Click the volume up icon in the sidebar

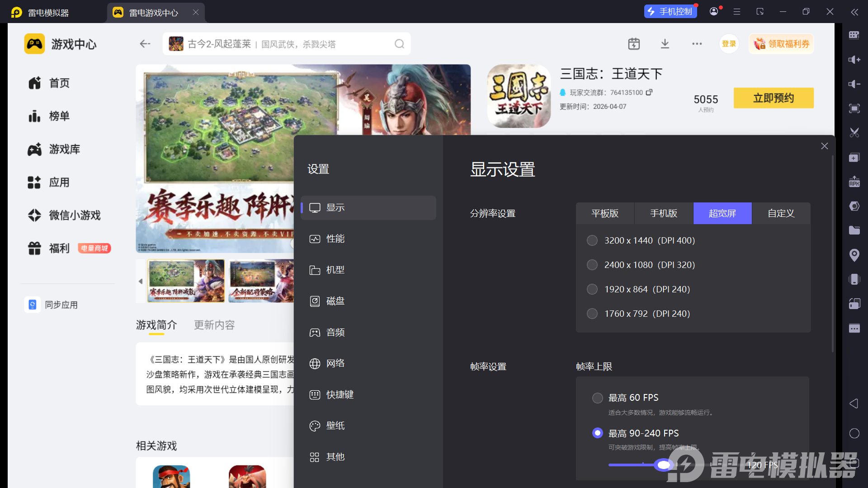(854, 60)
